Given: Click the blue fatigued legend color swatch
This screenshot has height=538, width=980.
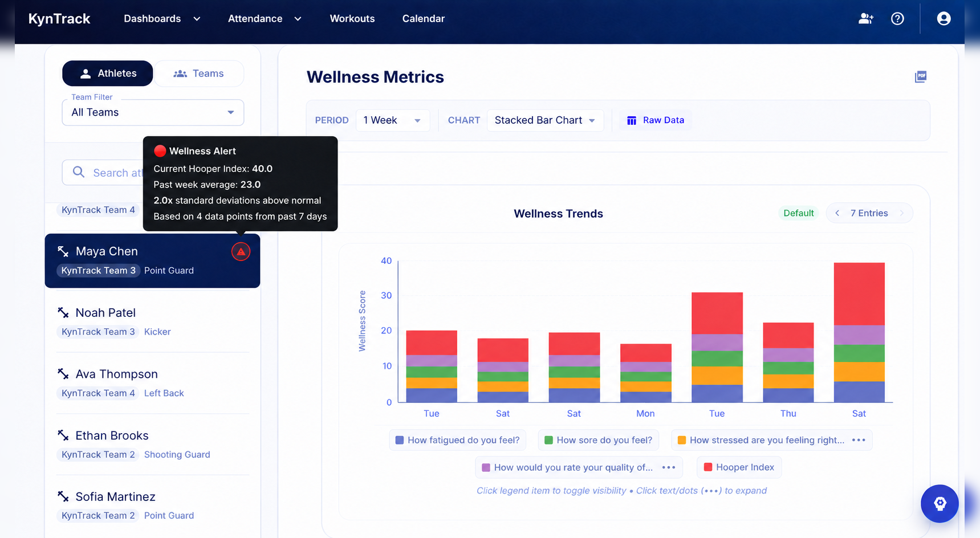Looking at the screenshot, I should [x=400, y=440].
